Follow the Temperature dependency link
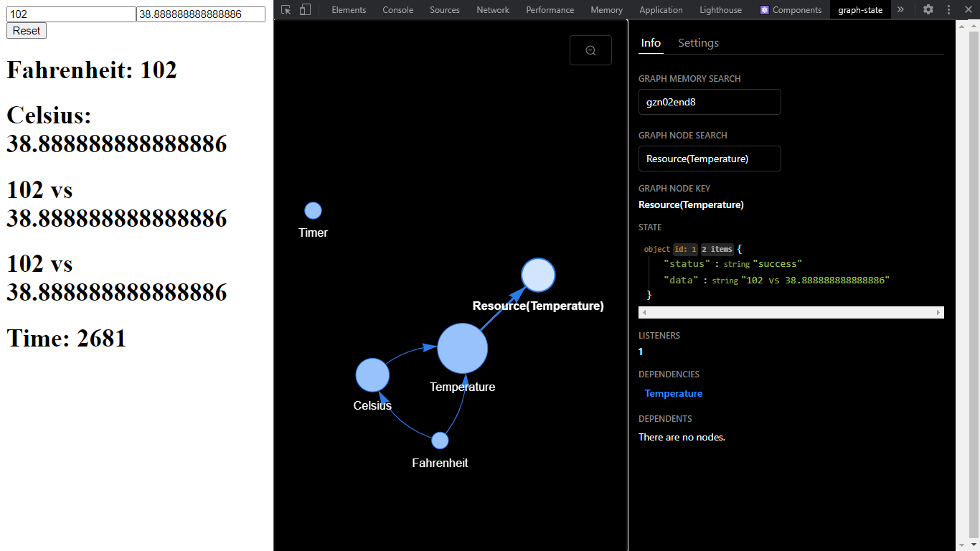This screenshot has width=980, height=551. click(x=673, y=393)
